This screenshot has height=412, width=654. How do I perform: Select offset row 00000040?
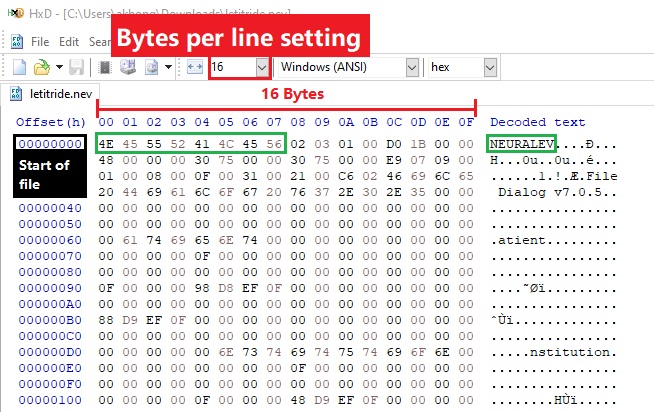pos(49,207)
